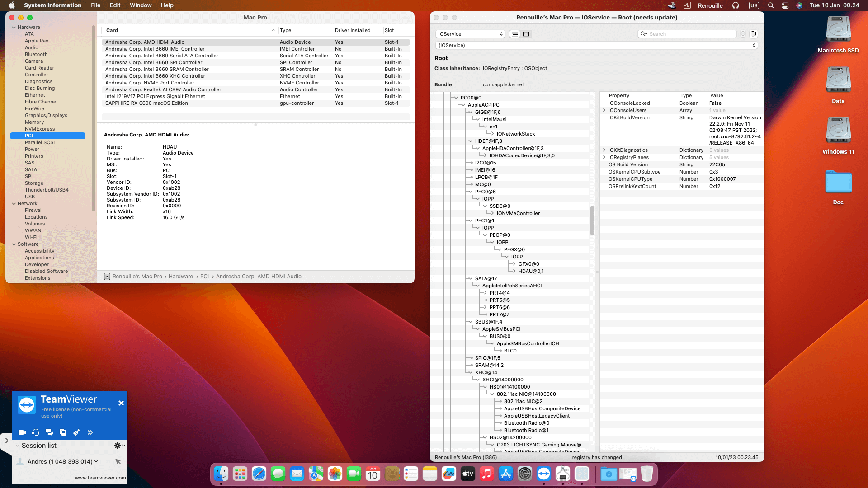Collapse the SATA@17 node
The height and width of the screenshot is (488, 868).
[x=470, y=278]
